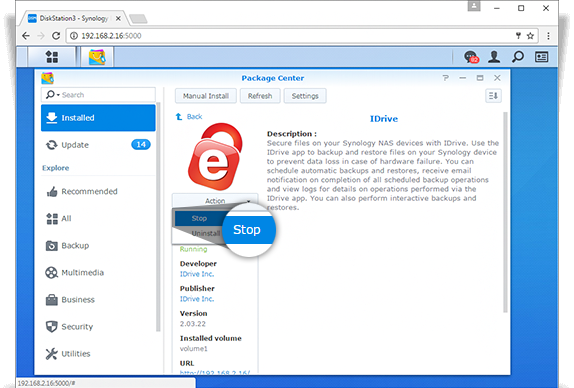Open the Chrome three-dot menu
574x388 pixels.
(548, 36)
